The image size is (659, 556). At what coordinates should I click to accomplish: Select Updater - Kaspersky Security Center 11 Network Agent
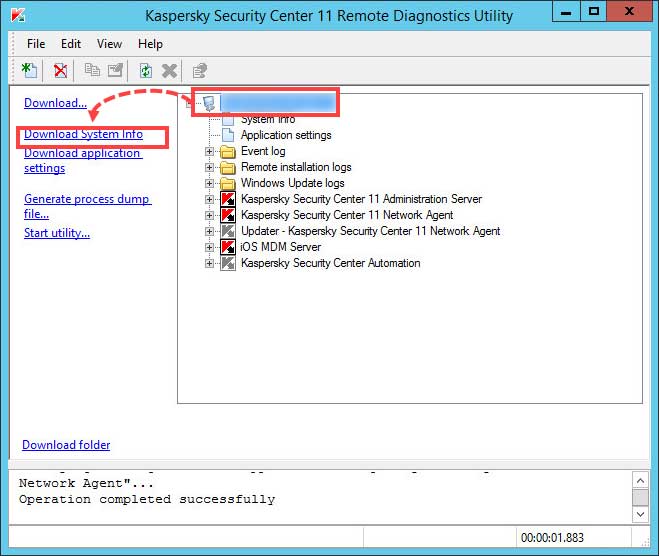(x=370, y=231)
